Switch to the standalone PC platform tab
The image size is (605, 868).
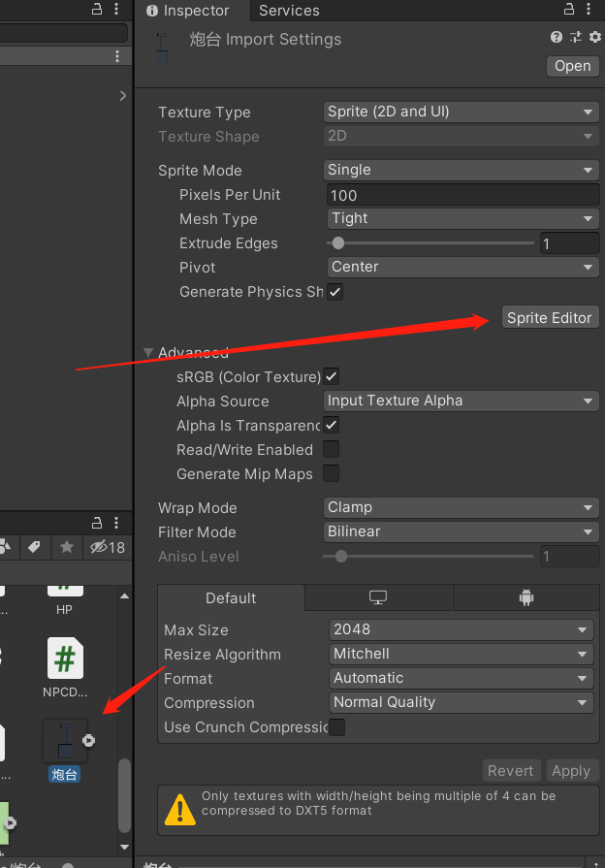point(378,597)
